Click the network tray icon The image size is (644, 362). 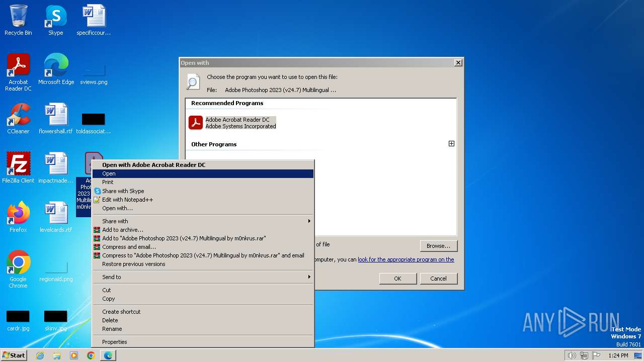[584, 355]
